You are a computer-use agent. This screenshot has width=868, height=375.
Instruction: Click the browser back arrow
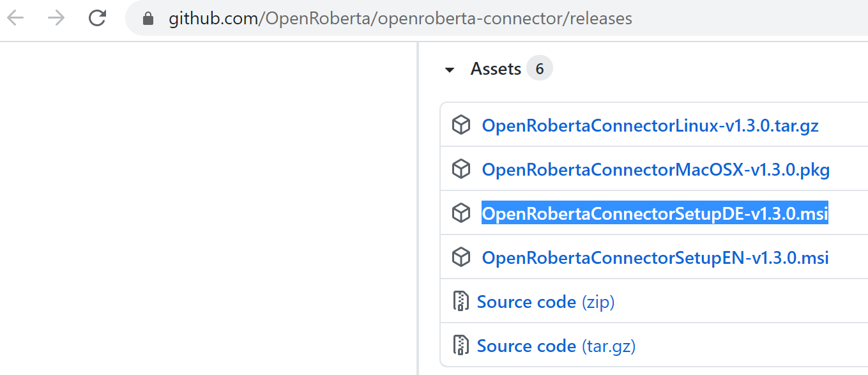point(15,18)
